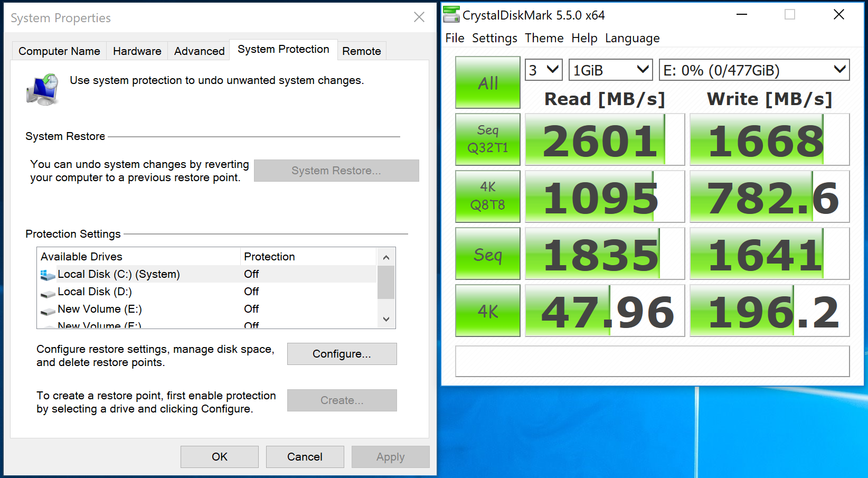Close the CrystalDiskMark window
This screenshot has width=868, height=478.
point(839,15)
